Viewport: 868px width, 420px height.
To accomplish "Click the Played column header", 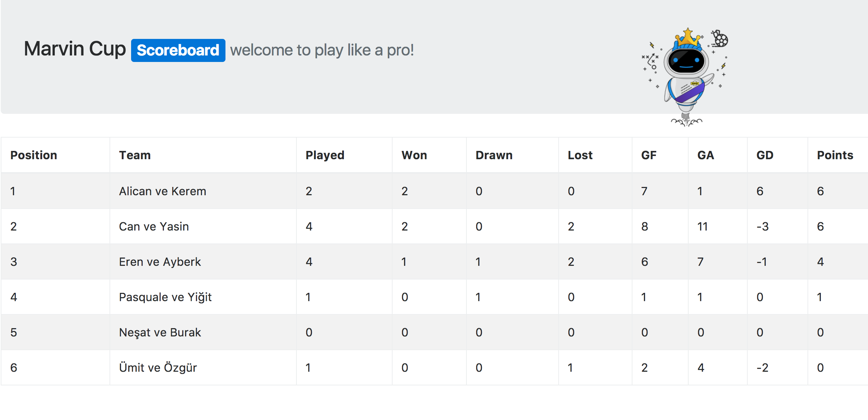I will coord(325,155).
